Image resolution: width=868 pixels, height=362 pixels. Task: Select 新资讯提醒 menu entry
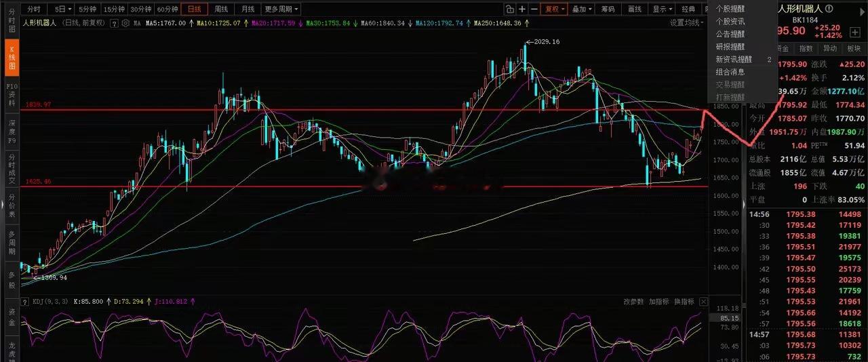[734, 60]
